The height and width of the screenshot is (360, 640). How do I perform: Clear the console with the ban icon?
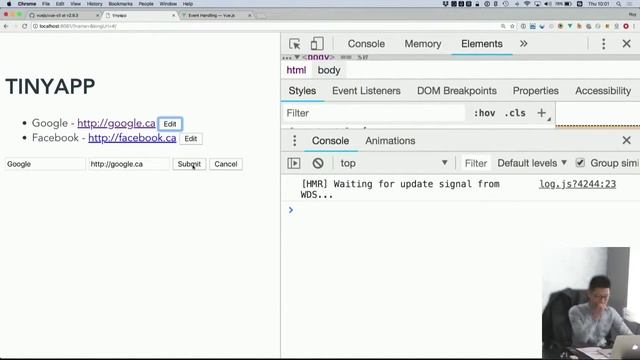[318, 163]
